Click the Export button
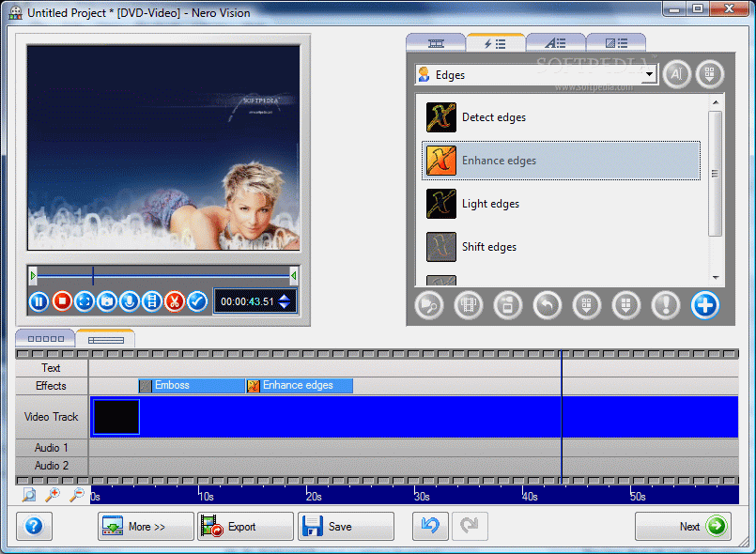Viewport: 756px width, 554px height. [x=245, y=527]
